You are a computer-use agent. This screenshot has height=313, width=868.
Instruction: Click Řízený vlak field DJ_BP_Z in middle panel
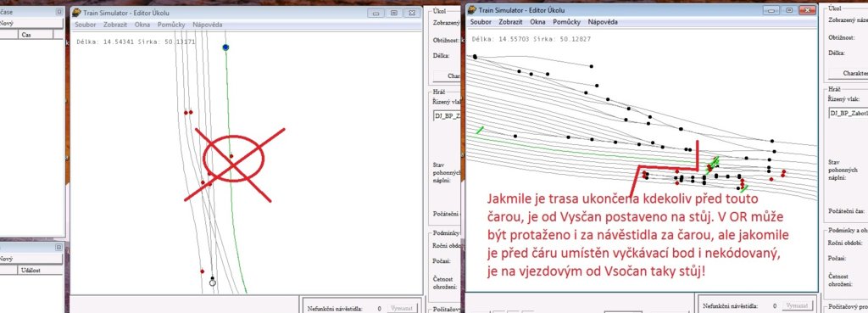[447, 115]
